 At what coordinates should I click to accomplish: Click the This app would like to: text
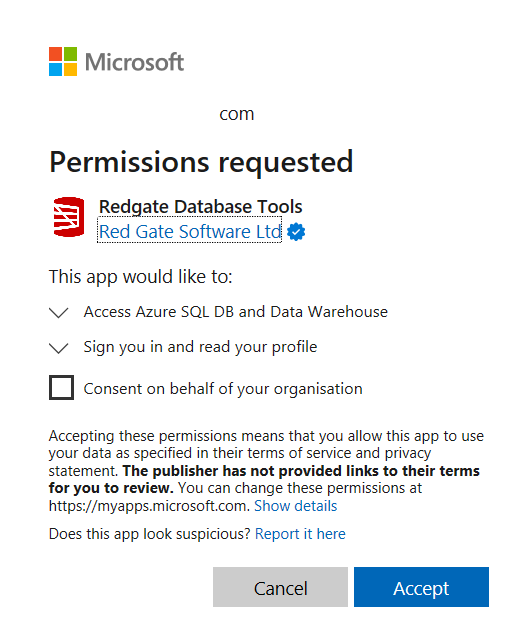(x=141, y=277)
